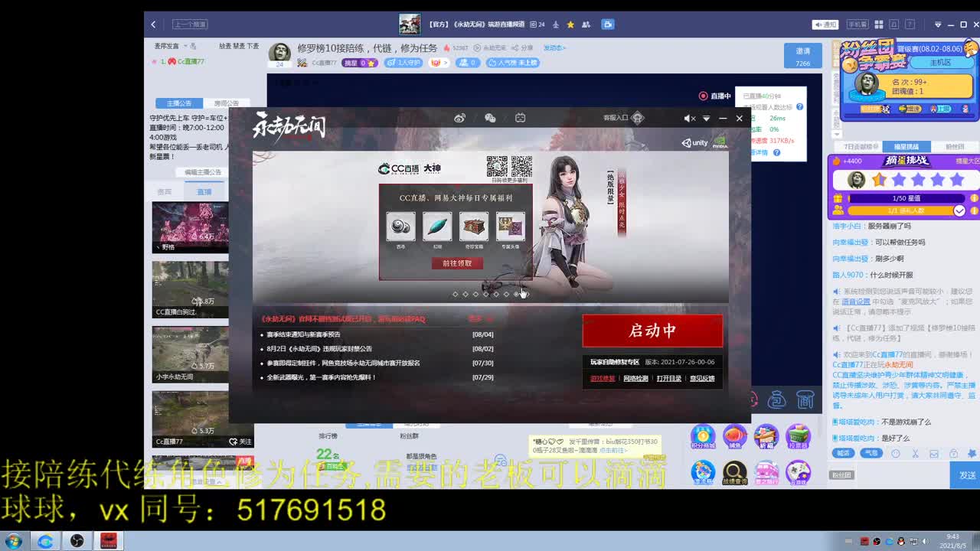Click the 打开目录 open directory link
Viewport: 980px width, 551px height.
[x=668, y=379]
